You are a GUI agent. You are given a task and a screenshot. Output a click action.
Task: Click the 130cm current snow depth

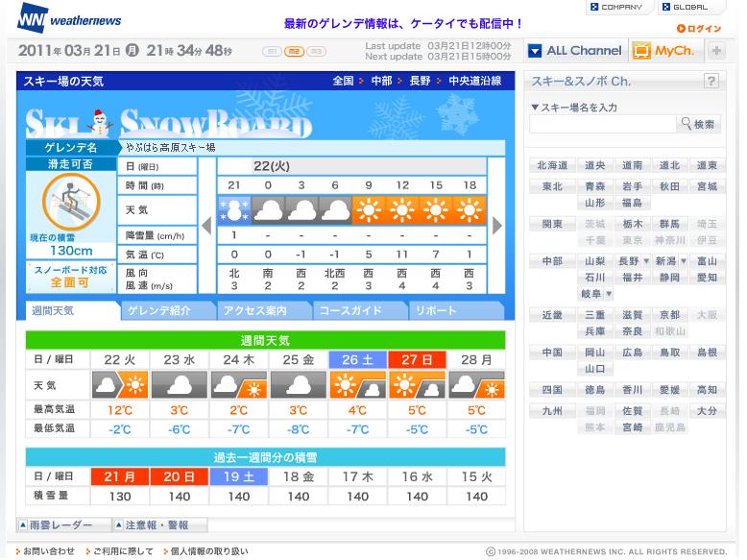pyautogui.click(x=71, y=251)
